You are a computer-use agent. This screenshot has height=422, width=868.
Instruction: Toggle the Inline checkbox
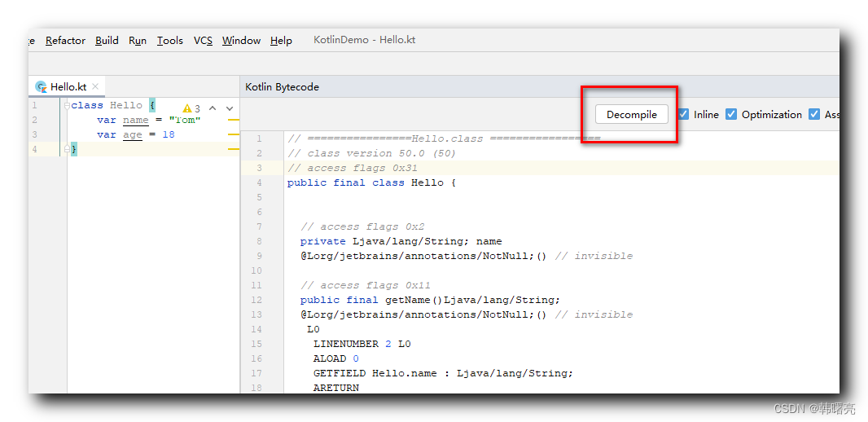click(684, 115)
